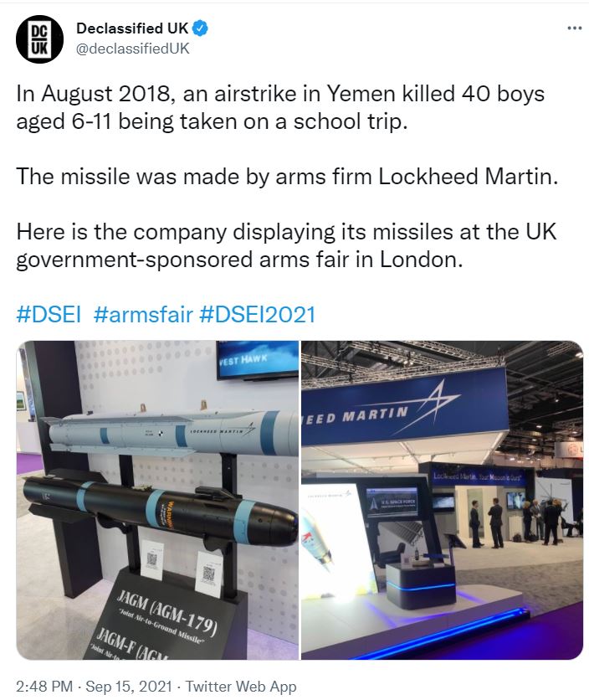Open the right Lockheed Martin booth photo

click(x=443, y=500)
